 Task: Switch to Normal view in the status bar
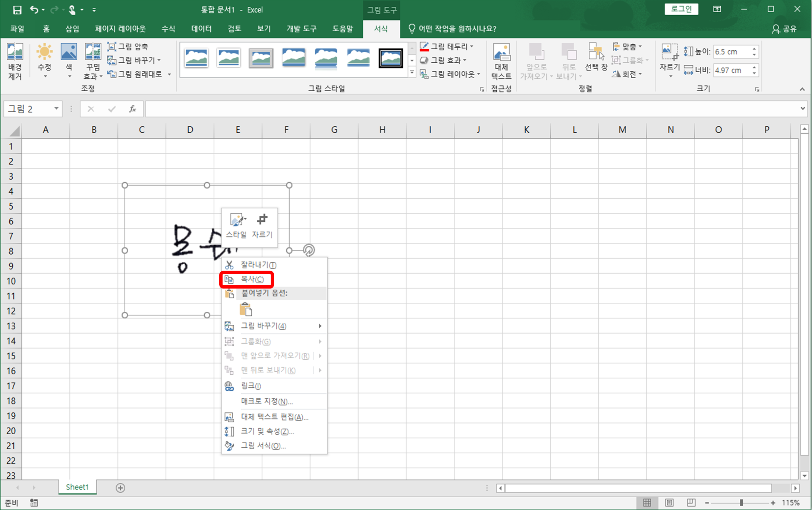click(x=647, y=503)
